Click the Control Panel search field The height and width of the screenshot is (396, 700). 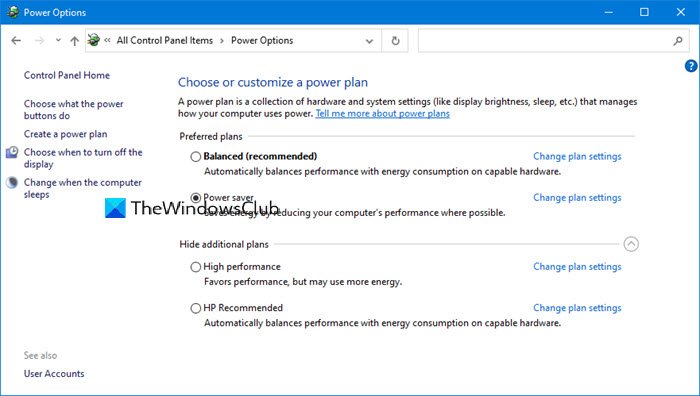tap(553, 41)
